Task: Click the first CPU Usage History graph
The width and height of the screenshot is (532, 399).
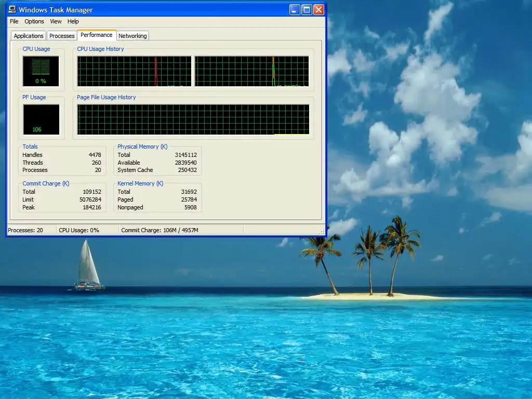Action: [x=134, y=71]
